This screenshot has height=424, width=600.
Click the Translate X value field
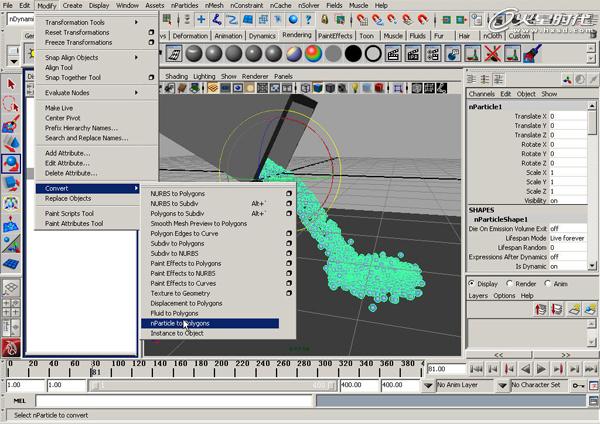568,116
